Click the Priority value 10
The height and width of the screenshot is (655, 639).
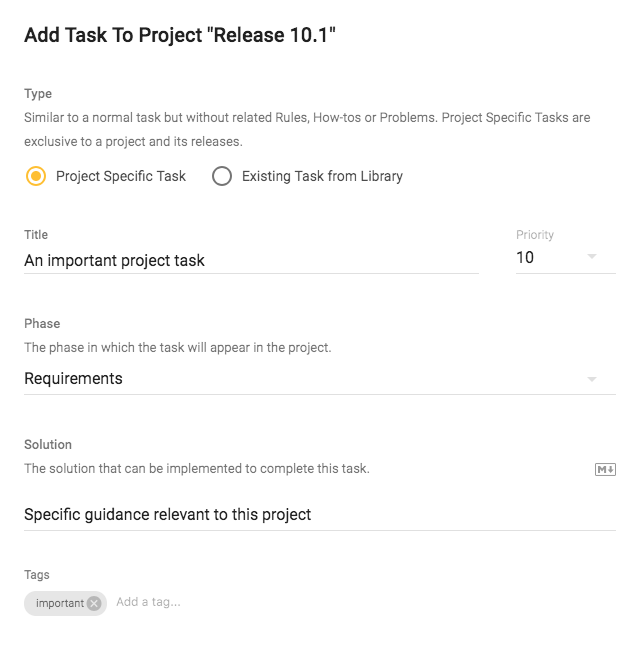[x=525, y=258]
